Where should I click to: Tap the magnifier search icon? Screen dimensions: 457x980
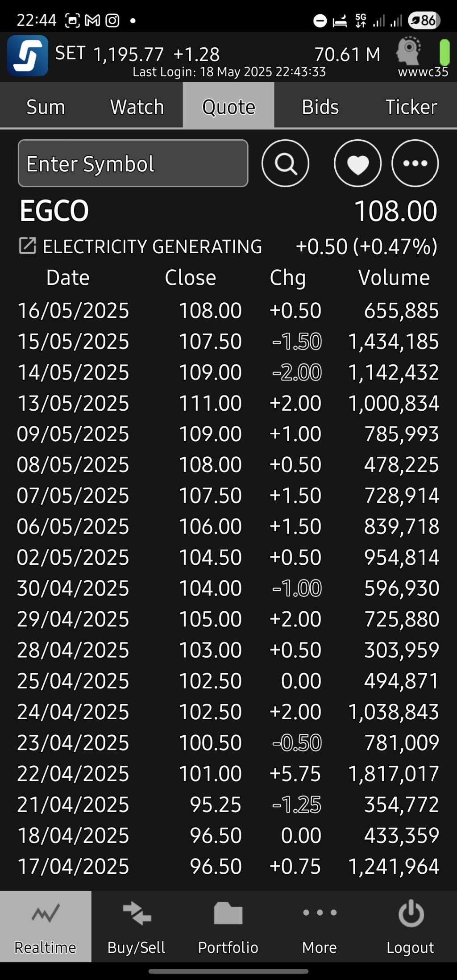(285, 163)
